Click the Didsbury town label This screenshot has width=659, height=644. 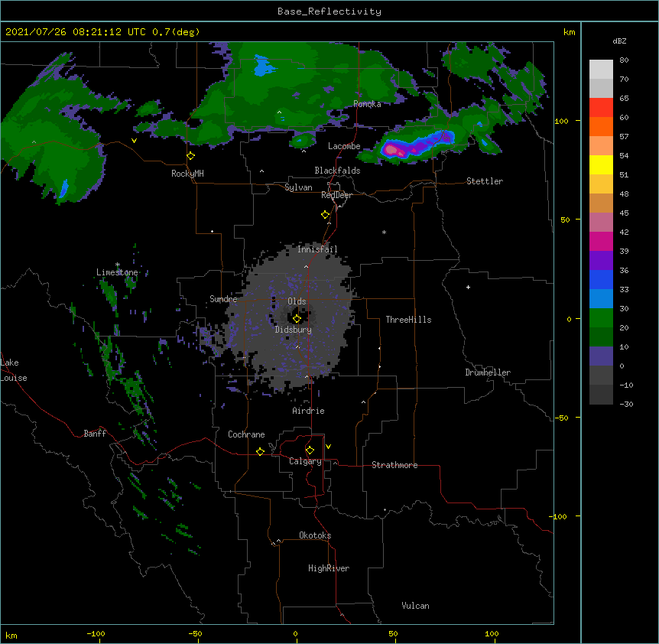coord(294,330)
